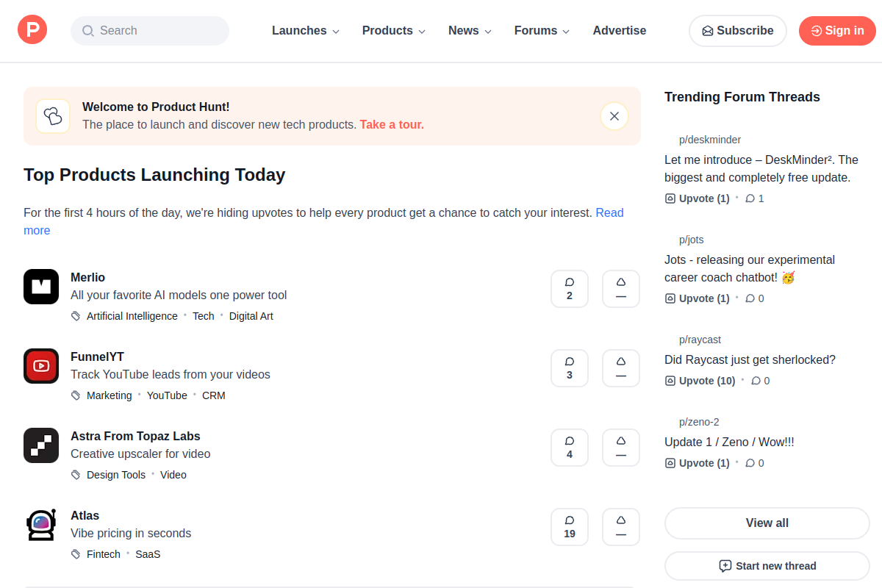This screenshot has height=588, width=882.
Task: Select the Digital Art tag under Merlio
Action: click(251, 316)
